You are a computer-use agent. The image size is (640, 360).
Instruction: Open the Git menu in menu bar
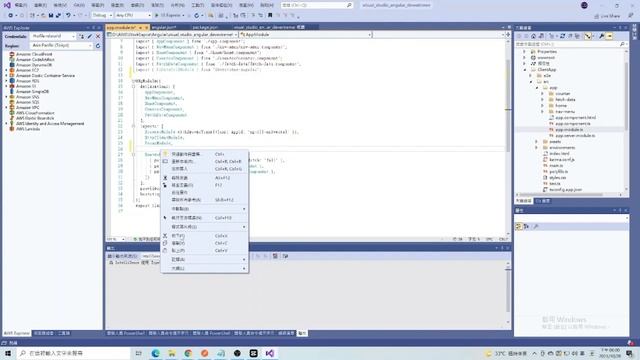point(79,5)
